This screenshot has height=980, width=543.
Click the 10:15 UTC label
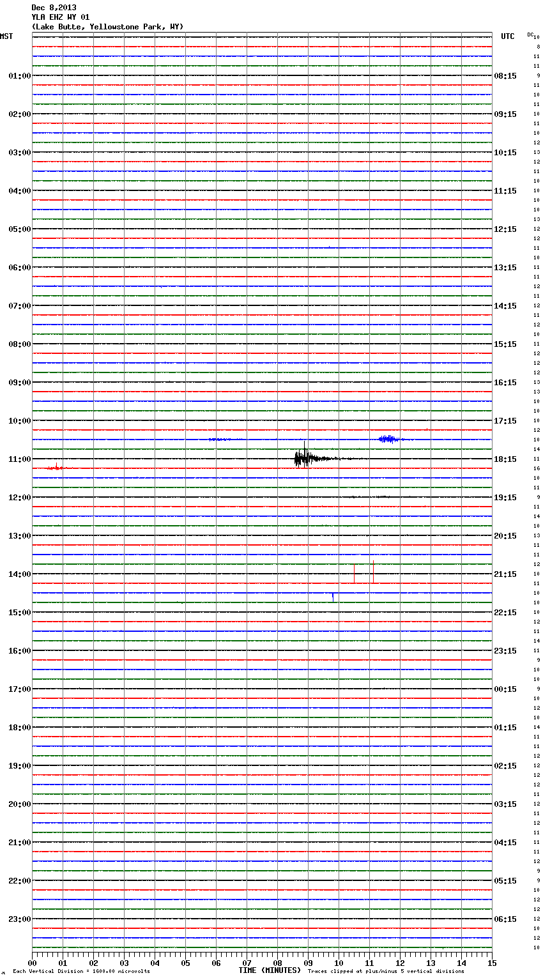tap(505, 153)
